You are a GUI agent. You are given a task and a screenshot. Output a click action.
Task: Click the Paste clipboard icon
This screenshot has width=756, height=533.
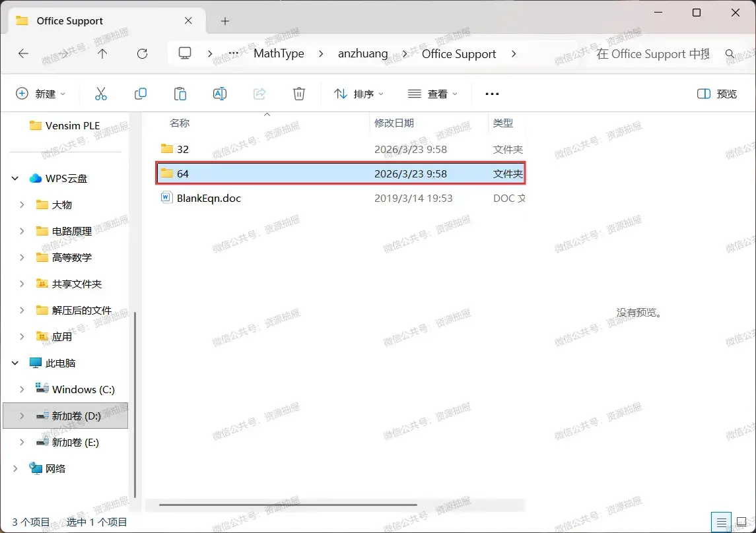click(x=180, y=94)
